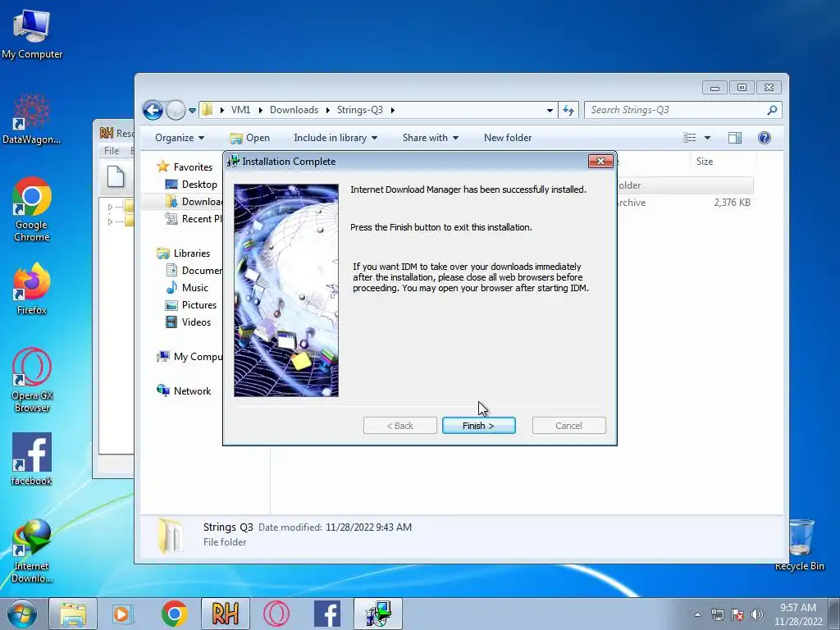
Task: Click the taskbar clock showing 9:57 AM
Action: (x=798, y=614)
